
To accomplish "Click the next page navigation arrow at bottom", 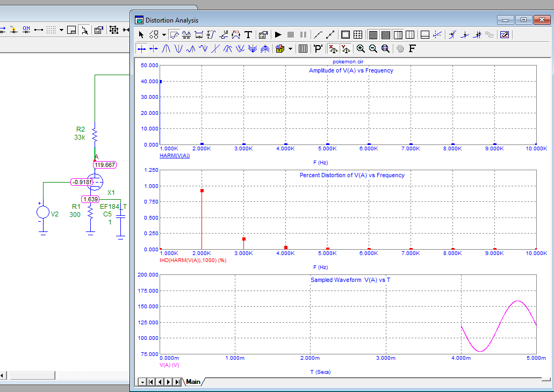I will coord(169,382).
